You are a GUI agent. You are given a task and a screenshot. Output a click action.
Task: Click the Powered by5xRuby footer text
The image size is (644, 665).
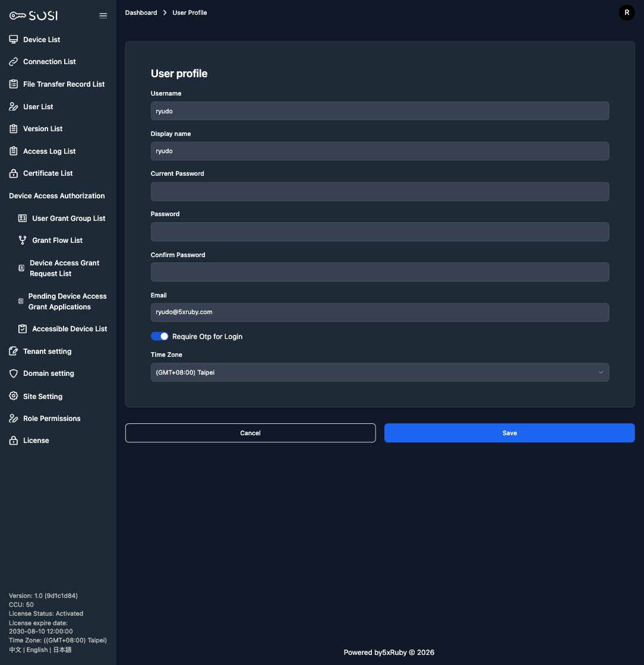pos(389,653)
